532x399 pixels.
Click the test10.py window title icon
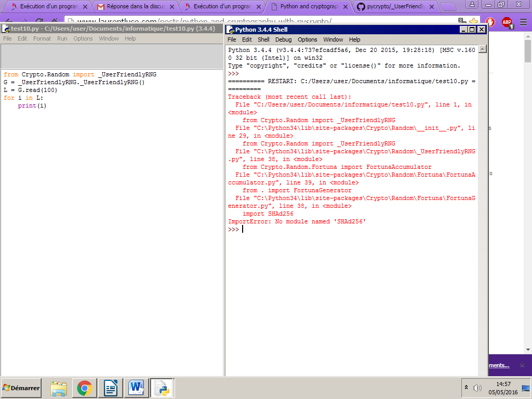click(6, 29)
